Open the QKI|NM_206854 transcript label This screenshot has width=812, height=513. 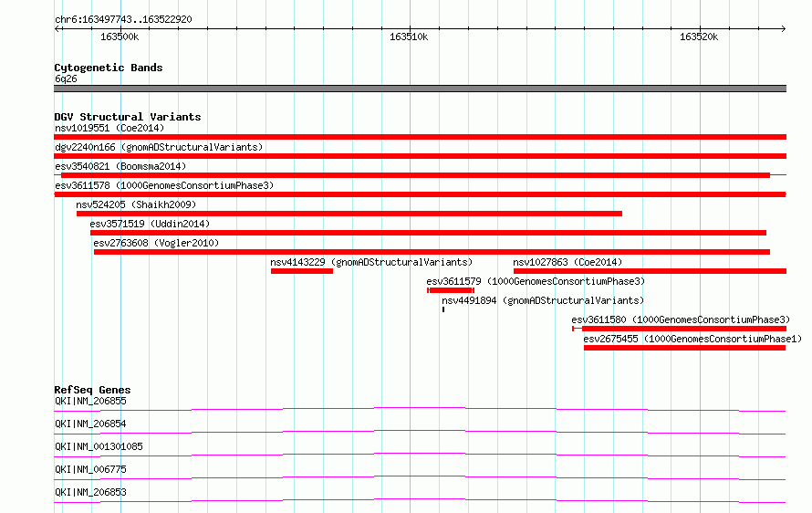(90, 424)
